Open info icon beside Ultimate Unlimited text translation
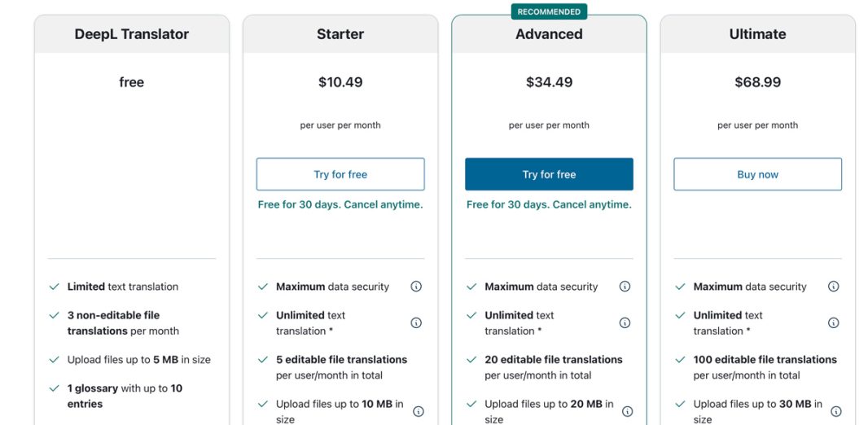Screen dimensions: 868x425 (834, 322)
